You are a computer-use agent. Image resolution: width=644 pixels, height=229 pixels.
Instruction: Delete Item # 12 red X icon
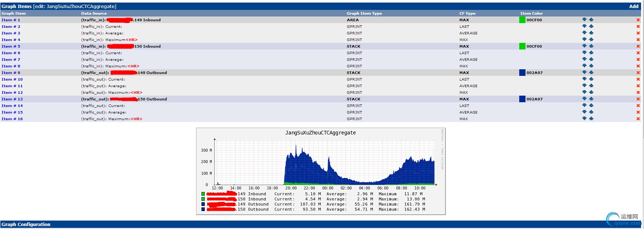(638, 93)
